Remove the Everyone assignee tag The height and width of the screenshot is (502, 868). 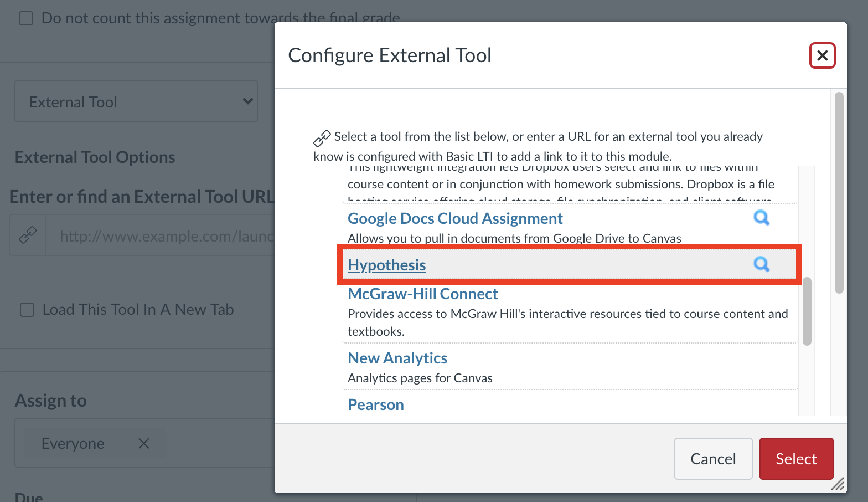point(144,443)
